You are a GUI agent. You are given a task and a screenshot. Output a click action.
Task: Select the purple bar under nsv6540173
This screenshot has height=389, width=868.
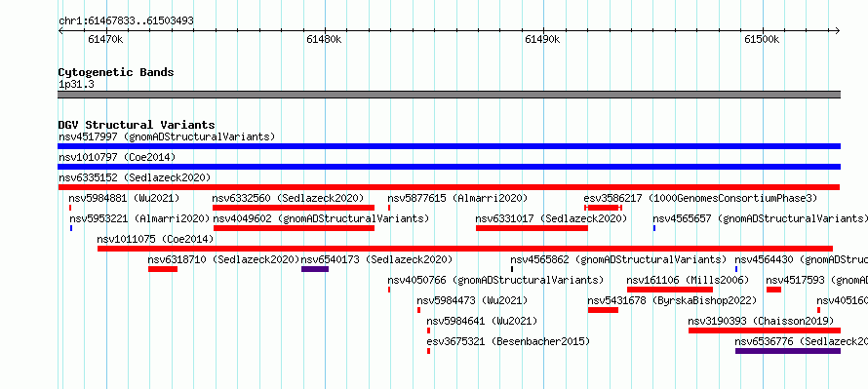315,269
